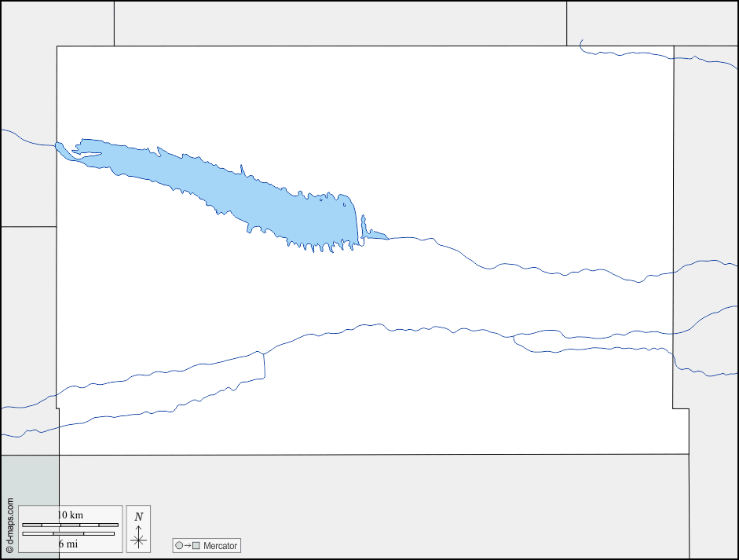The image size is (739, 560).
Task: Click the vertical channel joining two southwest rivers
Action: [264, 366]
